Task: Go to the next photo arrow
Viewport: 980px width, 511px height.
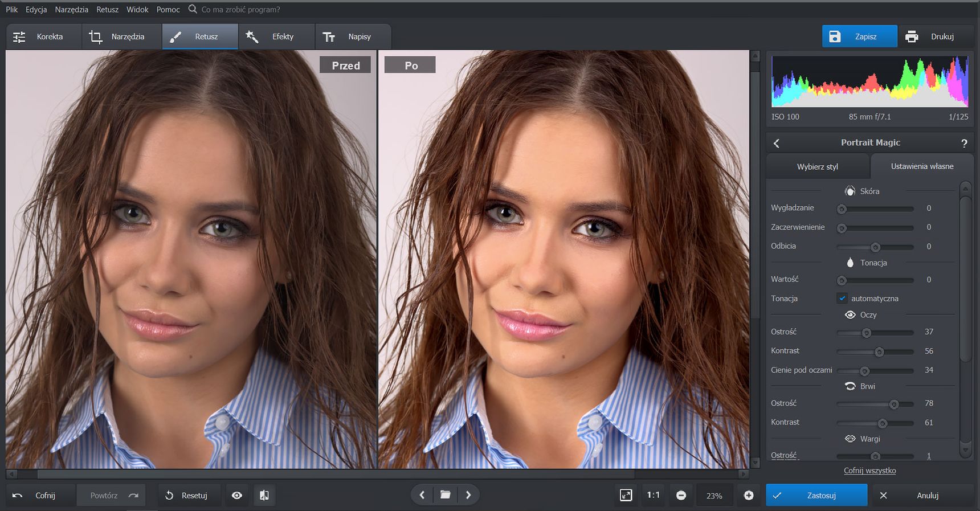Action: click(x=468, y=495)
